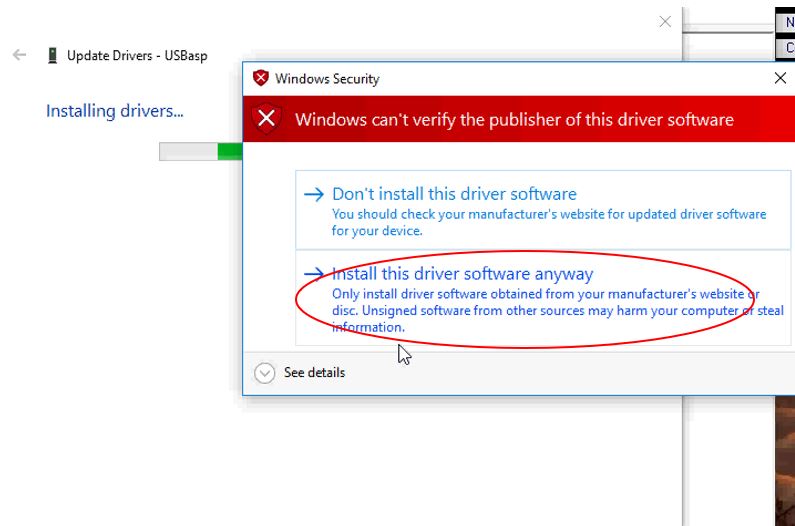This screenshot has height=526, width=795.
Task: Close the Windows Security dialog
Action: tap(780, 78)
